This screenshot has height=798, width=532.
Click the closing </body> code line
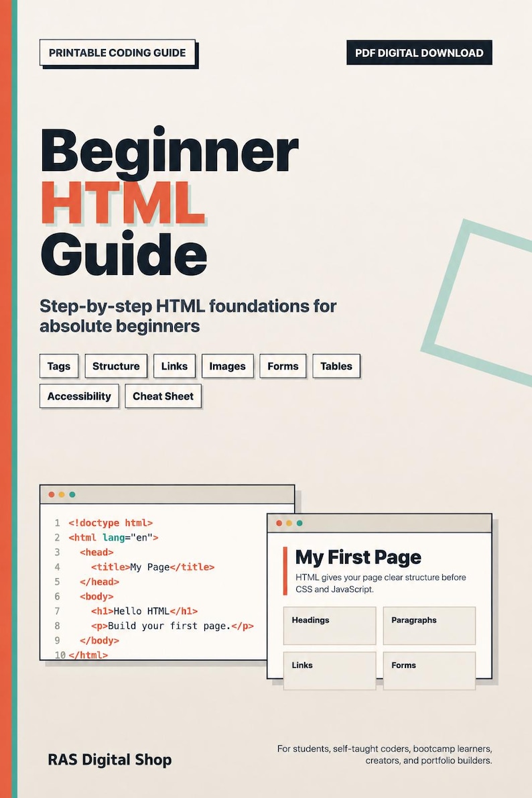pyautogui.click(x=99, y=640)
